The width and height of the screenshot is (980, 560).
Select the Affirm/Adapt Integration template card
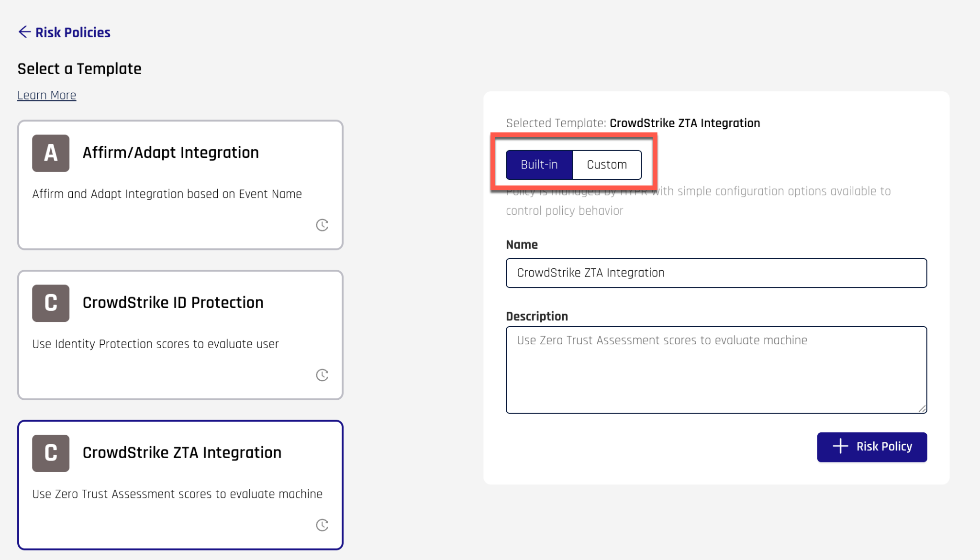(x=180, y=185)
